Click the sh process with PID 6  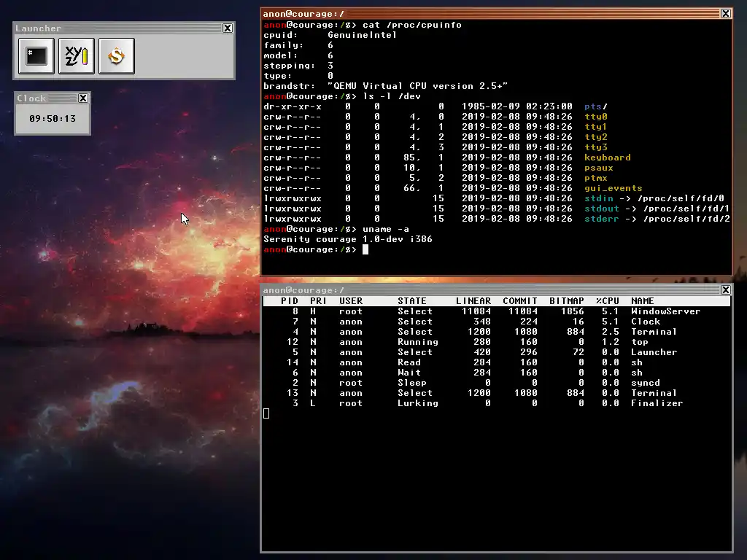pos(496,373)
